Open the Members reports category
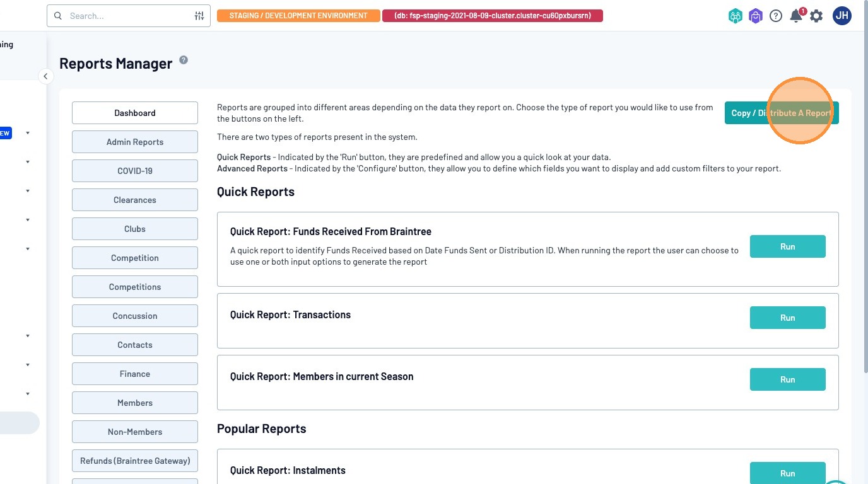This screenshot has height=484, width=868. [135, 403]
